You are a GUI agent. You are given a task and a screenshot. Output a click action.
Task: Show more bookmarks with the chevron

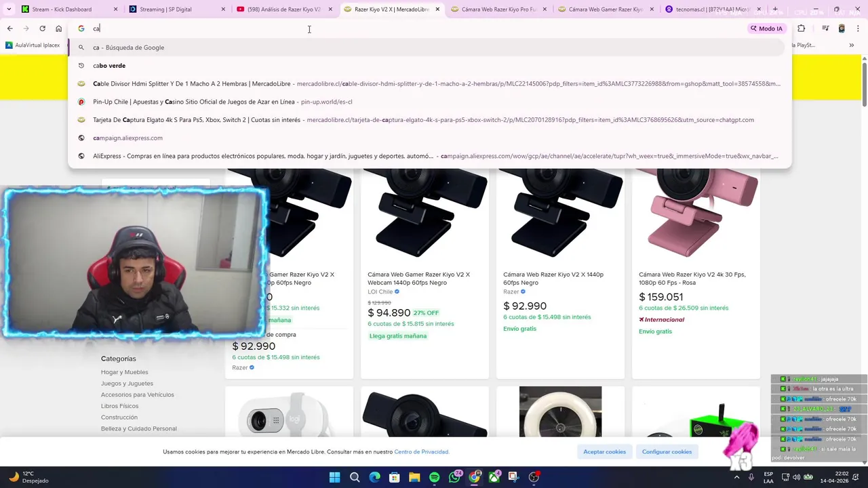851,45
